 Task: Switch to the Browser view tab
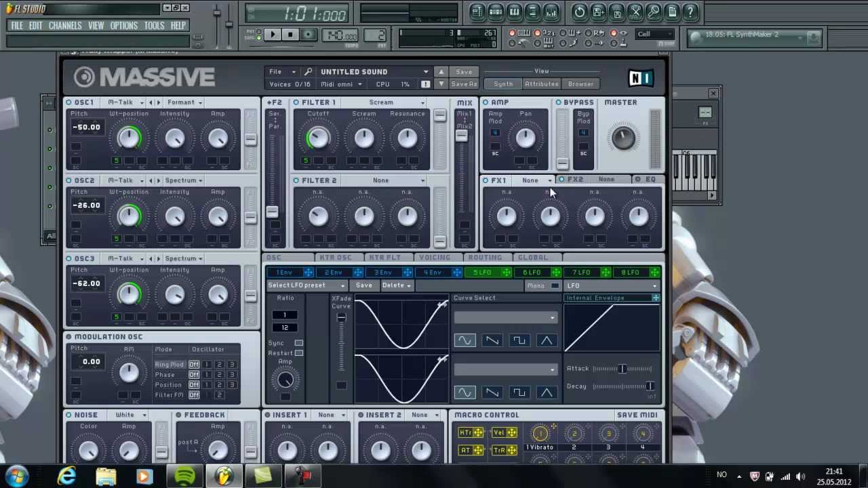580,84
